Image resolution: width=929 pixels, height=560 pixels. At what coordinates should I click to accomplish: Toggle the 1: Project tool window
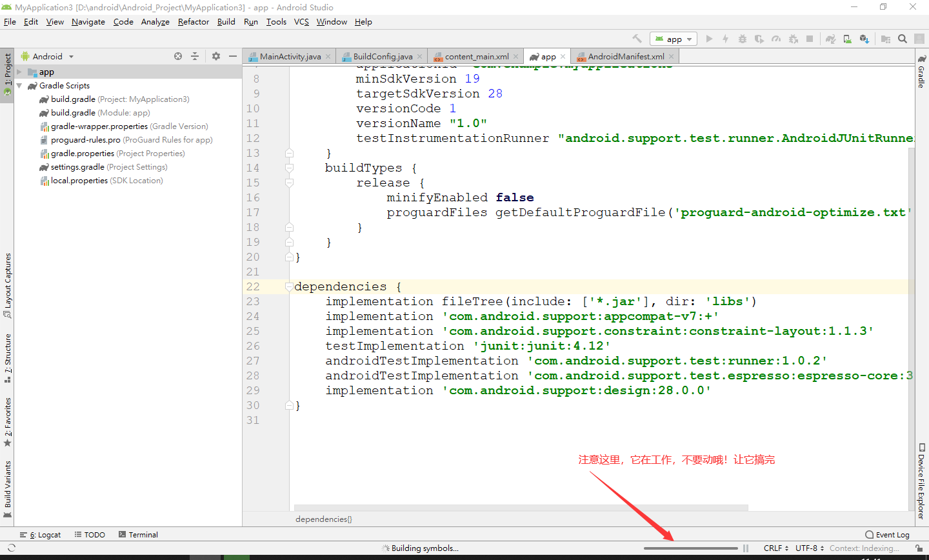(7, 75)
